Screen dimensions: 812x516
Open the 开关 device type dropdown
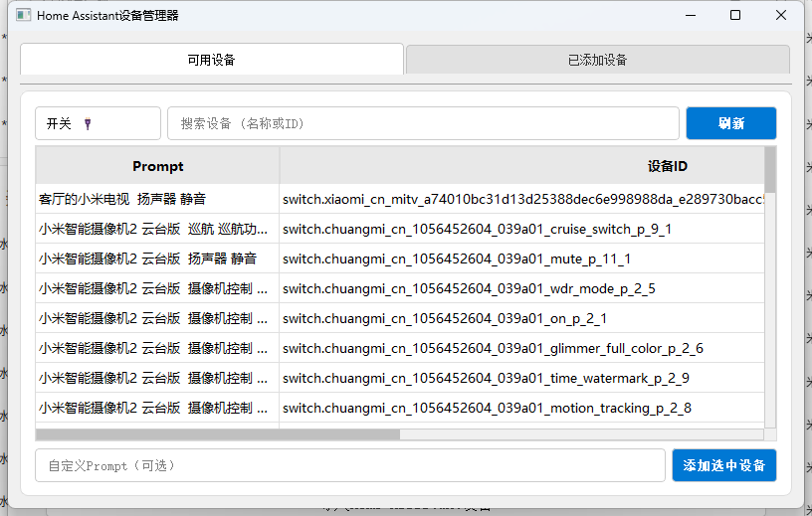[x=98, y=123]
